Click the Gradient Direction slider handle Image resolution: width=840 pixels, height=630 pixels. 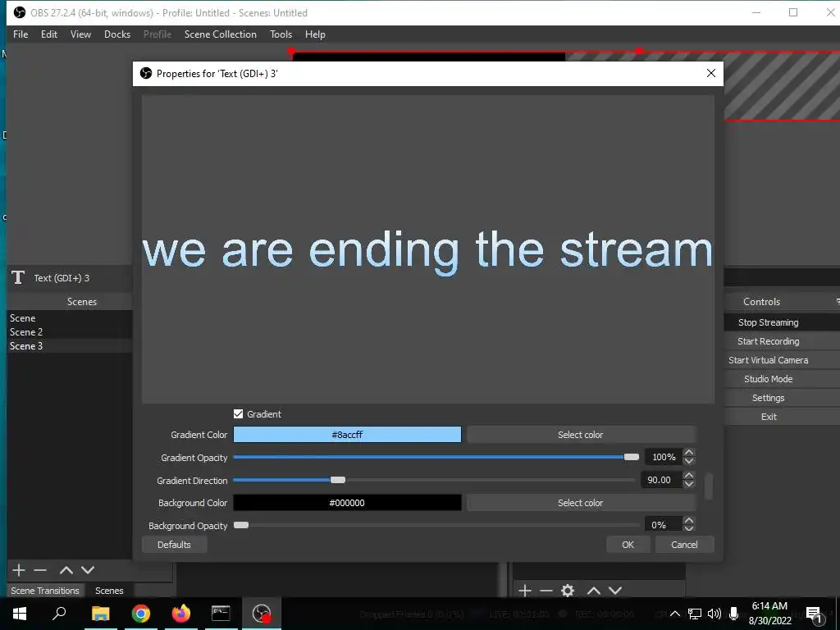[337, 480]
